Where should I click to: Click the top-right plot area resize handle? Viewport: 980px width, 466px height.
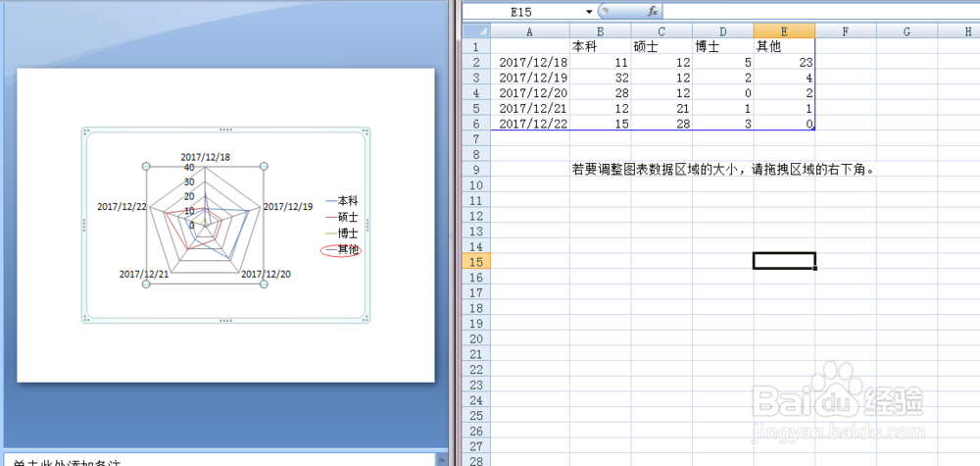(x=264, y=167)
